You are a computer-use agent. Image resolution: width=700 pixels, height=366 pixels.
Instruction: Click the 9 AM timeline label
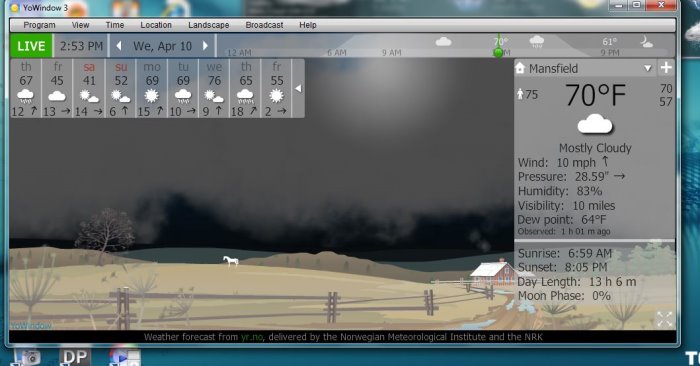point(392,53)
